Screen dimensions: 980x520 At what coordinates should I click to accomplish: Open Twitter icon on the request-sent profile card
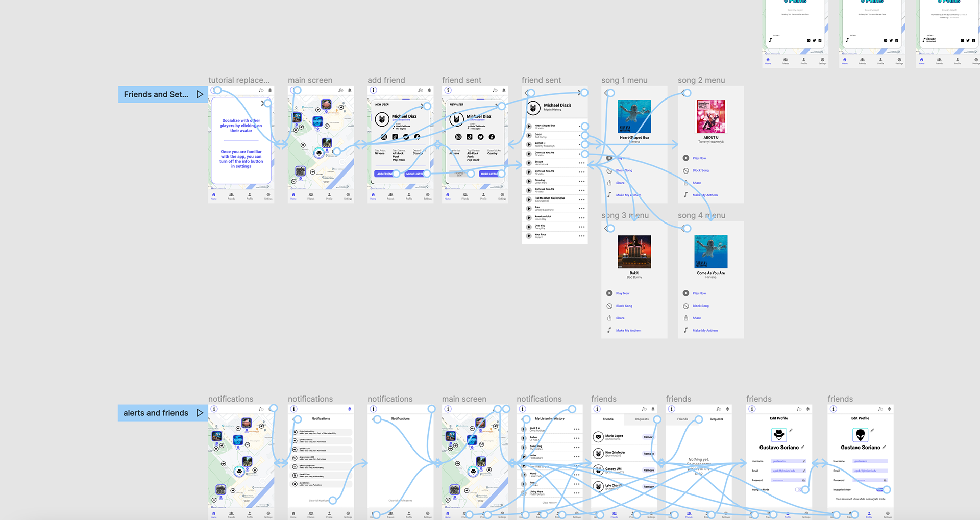(x=480, y=137)
